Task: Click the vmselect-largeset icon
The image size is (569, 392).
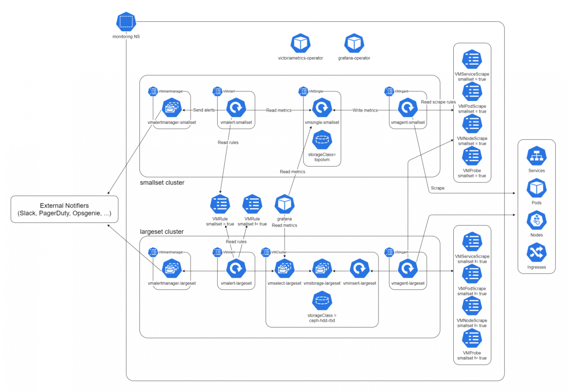Action: coord(284,269)
